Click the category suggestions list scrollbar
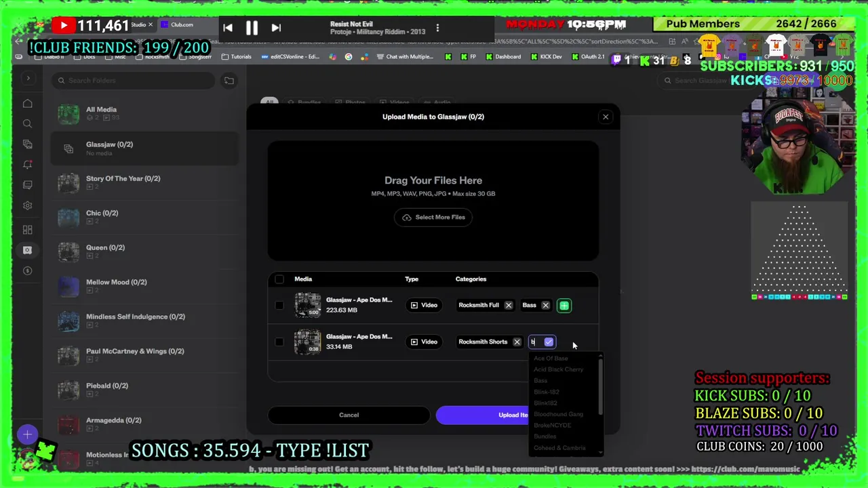Image resolution: width=868 pixels, height=488 pixels. tap(600, 387)
